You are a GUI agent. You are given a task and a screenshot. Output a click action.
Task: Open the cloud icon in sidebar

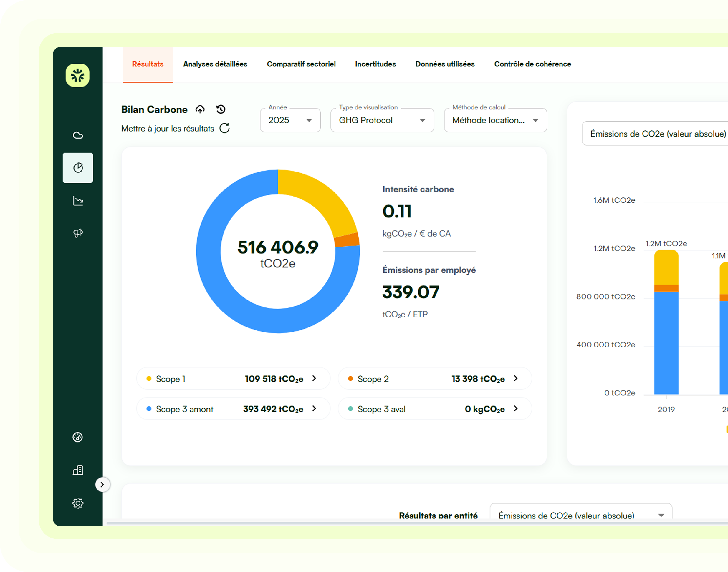78,135
